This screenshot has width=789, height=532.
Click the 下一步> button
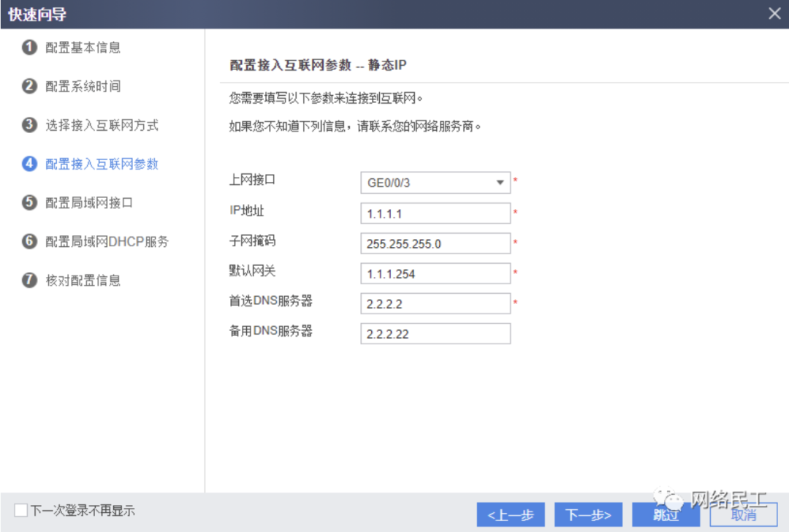pos(588,514)
